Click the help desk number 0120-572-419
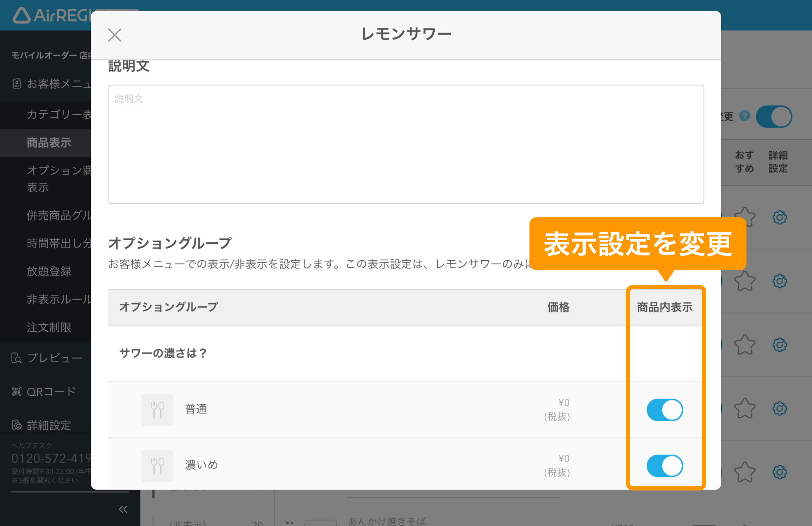Image resolution: width=812 pixels, height=526 pixels. pyautogui.click(x=51, y=458)
